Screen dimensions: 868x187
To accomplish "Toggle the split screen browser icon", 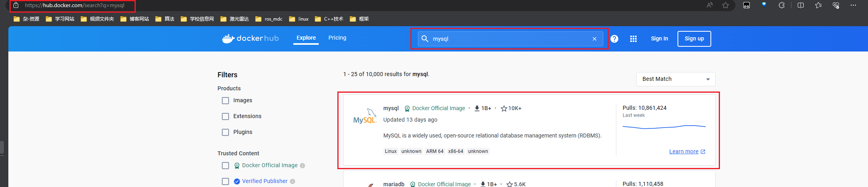I will click(801, 5).
